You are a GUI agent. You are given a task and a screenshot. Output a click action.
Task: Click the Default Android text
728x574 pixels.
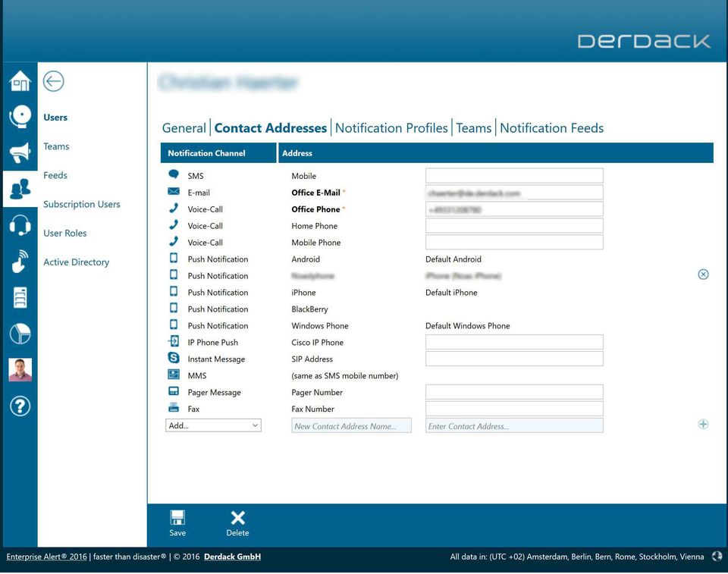pos(453,259)
